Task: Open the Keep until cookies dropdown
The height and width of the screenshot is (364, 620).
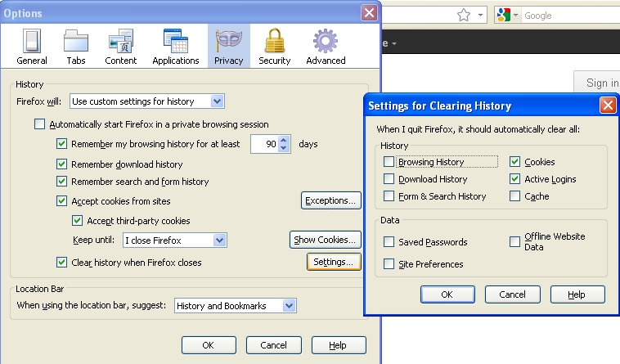Action: pyautogui.click(x=175, y=240)
